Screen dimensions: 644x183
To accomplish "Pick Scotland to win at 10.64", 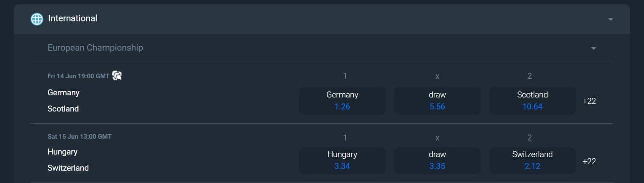I will [532, 101].
